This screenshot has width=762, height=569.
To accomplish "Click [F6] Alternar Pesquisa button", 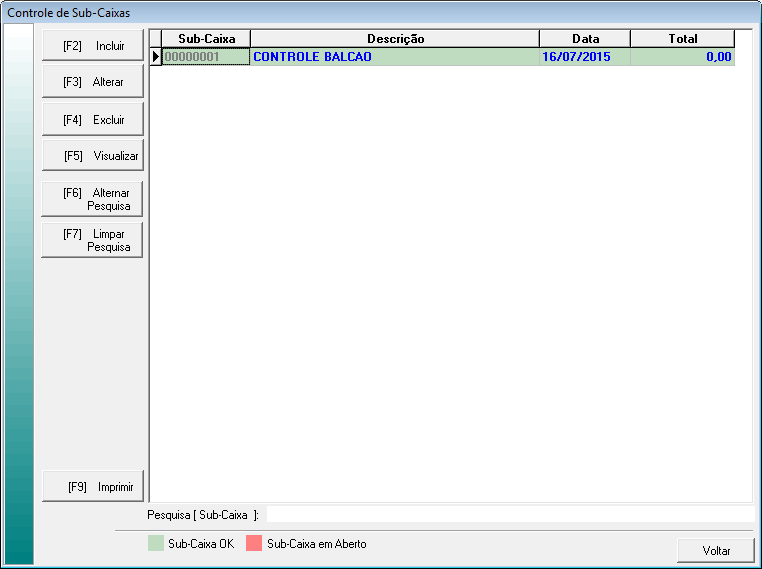I will coord(93,199).
